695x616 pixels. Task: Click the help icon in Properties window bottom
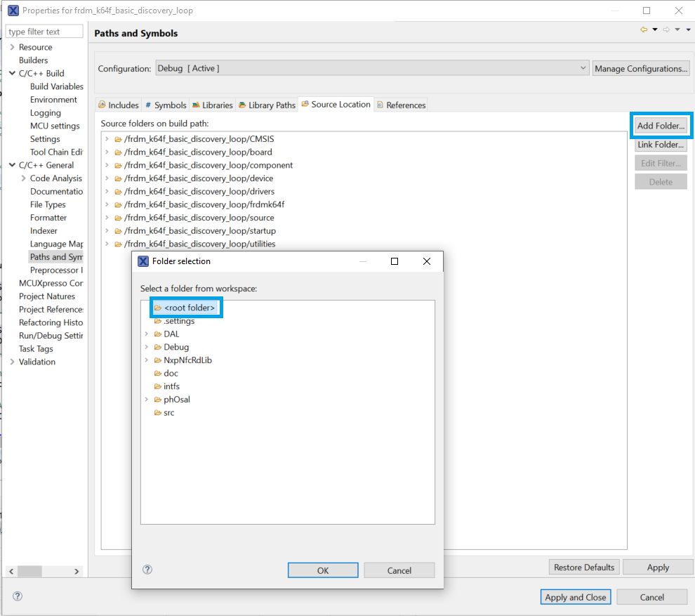[18, 596]
